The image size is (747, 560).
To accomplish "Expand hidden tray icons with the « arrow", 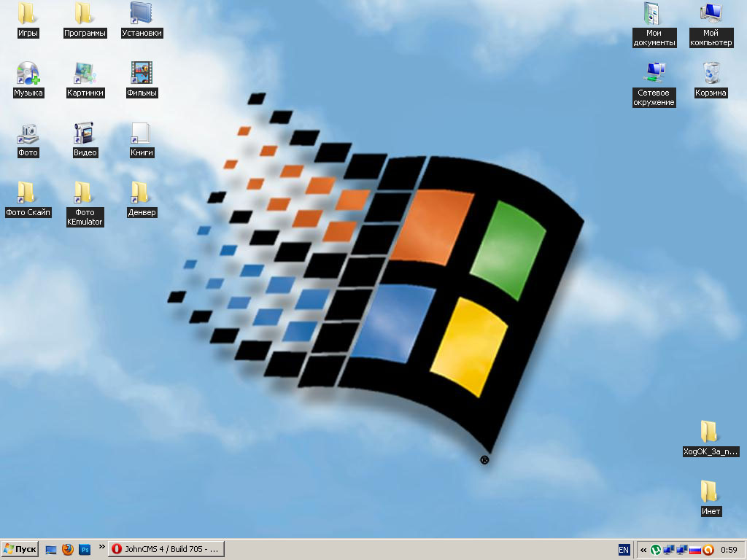I will click(643, 550).
